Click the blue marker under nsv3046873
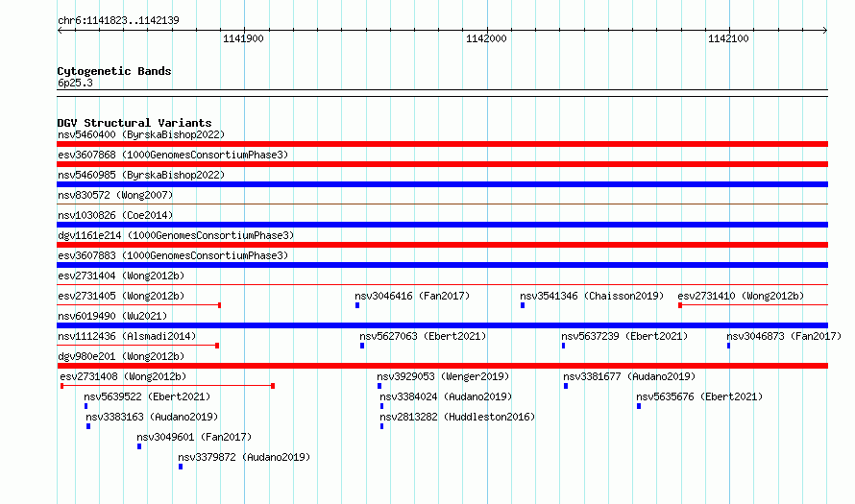Screen dimensions: 855x504 coord(728,346)
